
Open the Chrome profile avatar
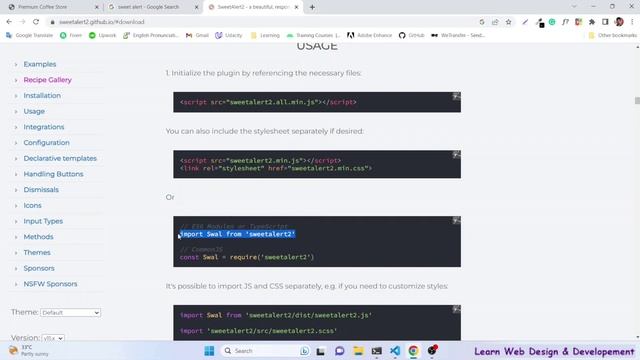(619, 22)
